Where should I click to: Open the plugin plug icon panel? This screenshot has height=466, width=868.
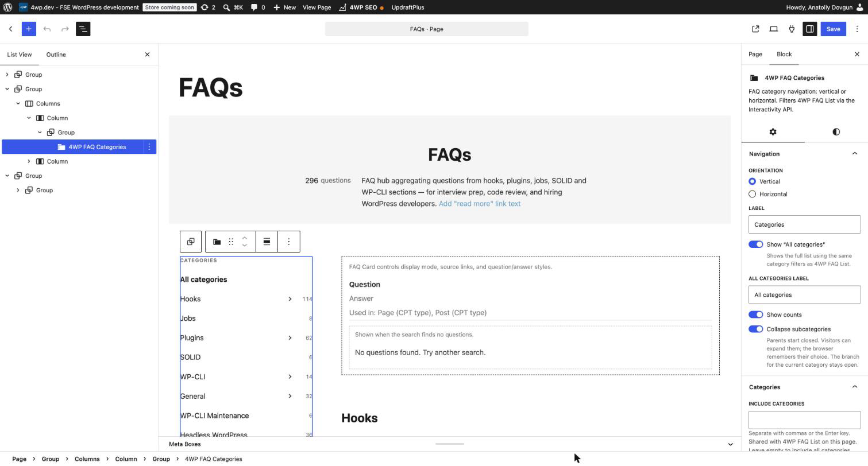point(792,29)
